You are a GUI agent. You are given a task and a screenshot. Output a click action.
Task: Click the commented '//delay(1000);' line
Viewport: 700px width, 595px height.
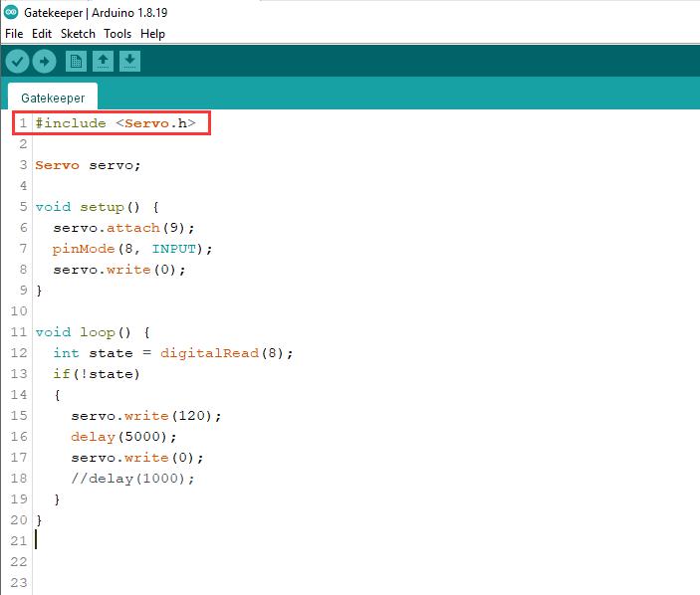(x=132, y=479)
